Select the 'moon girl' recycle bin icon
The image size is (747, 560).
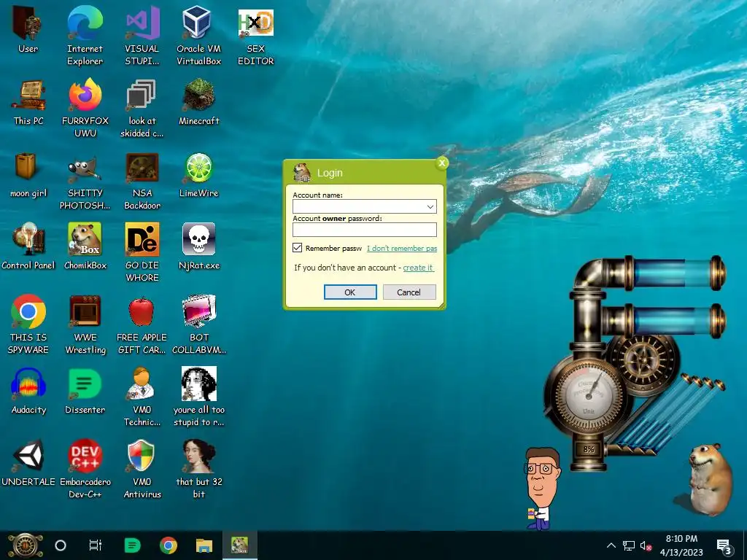coord(28,175)
